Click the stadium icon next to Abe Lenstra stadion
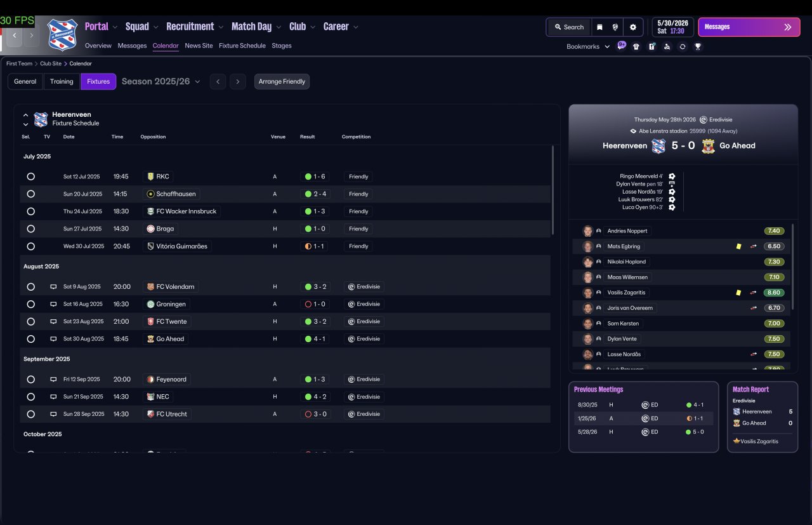This screenshot has height=525, width=812. [633, 131]
